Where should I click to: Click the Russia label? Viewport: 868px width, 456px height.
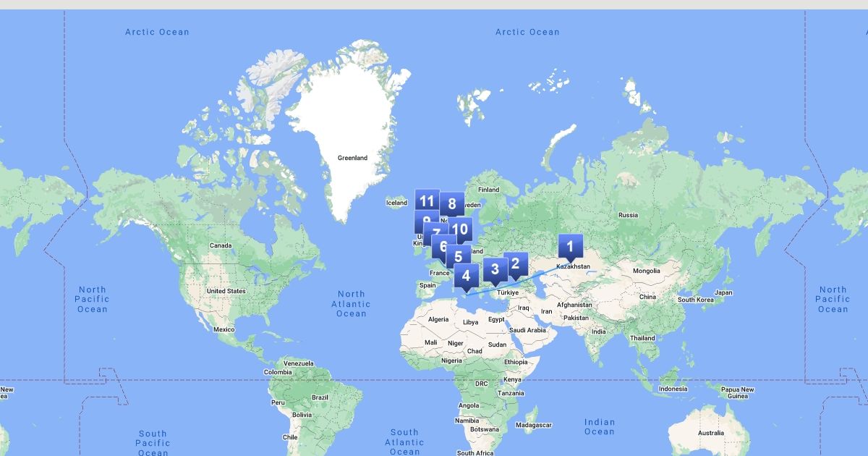tap(628, 215)
